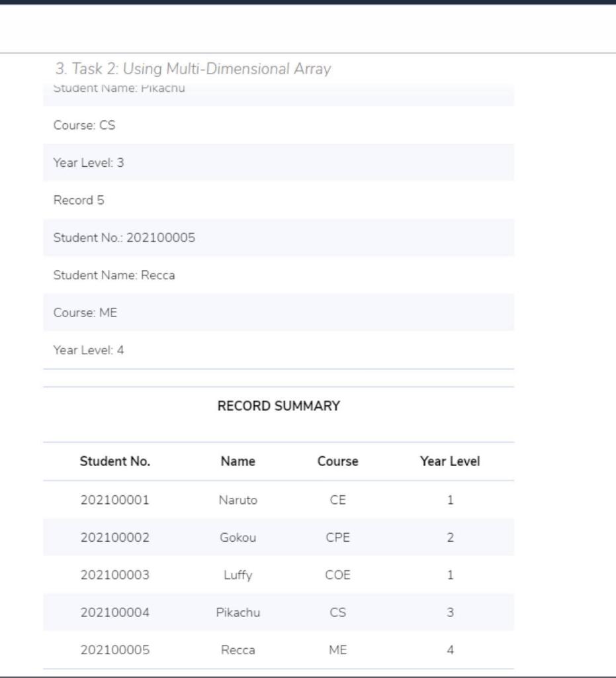Click 'Student No.: 202100005' entry

[x=279, y=237]
